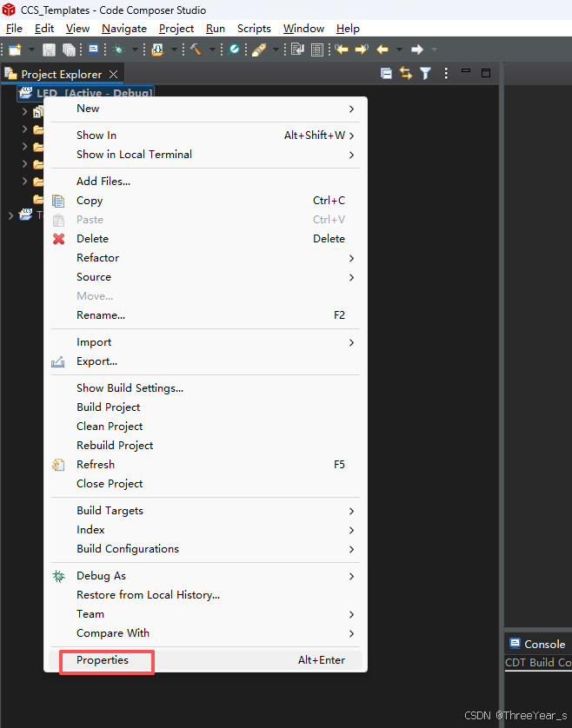Open the File menu
572x728 pixels.
point(14,29)
